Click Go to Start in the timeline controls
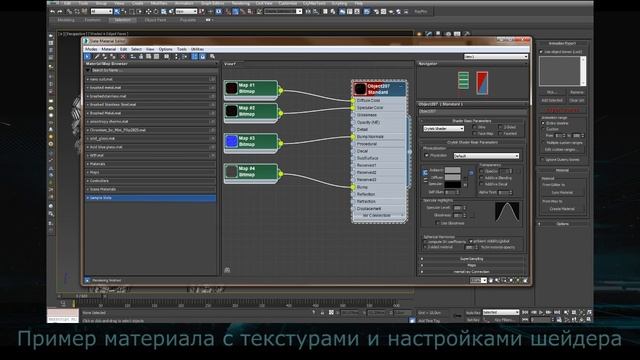 click(526, 312)
